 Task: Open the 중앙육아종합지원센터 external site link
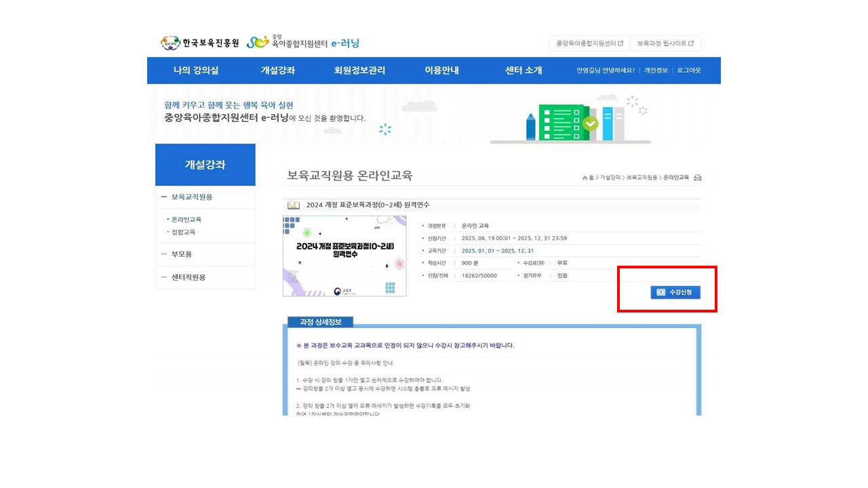coord(589,43)
